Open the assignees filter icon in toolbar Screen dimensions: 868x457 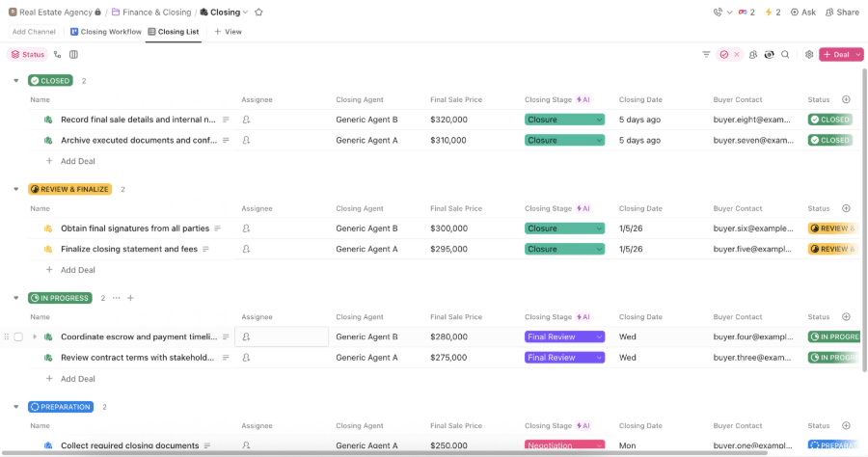pos(753,54)
